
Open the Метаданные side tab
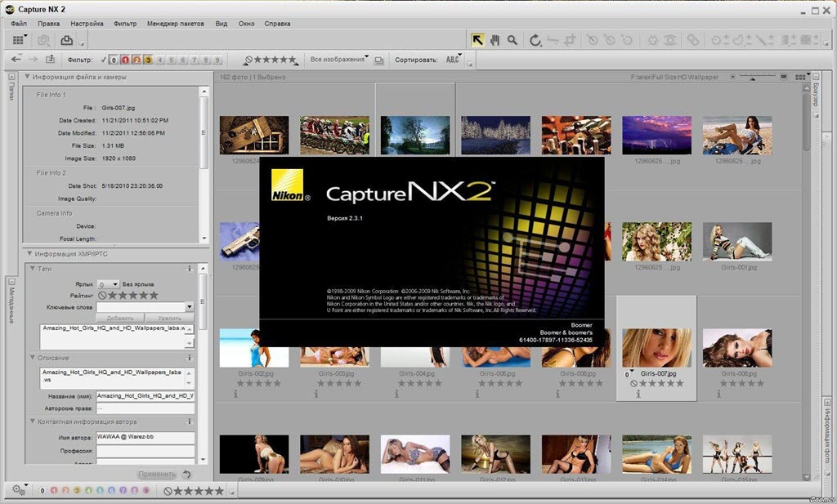tap(11, 301)
